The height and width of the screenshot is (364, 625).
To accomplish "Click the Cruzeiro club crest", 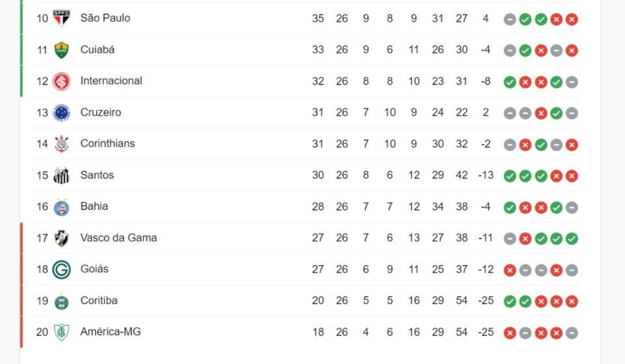I will tap(61, 113).
